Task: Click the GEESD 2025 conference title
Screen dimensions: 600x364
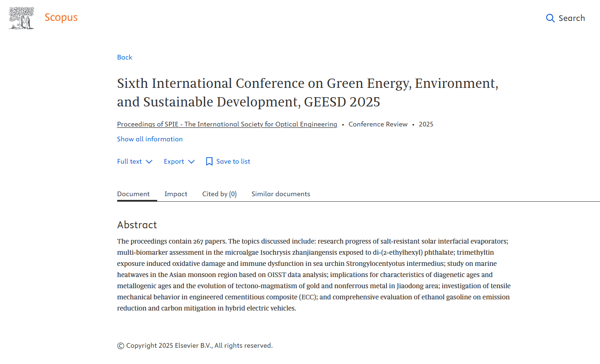Action: pos(307,93)
